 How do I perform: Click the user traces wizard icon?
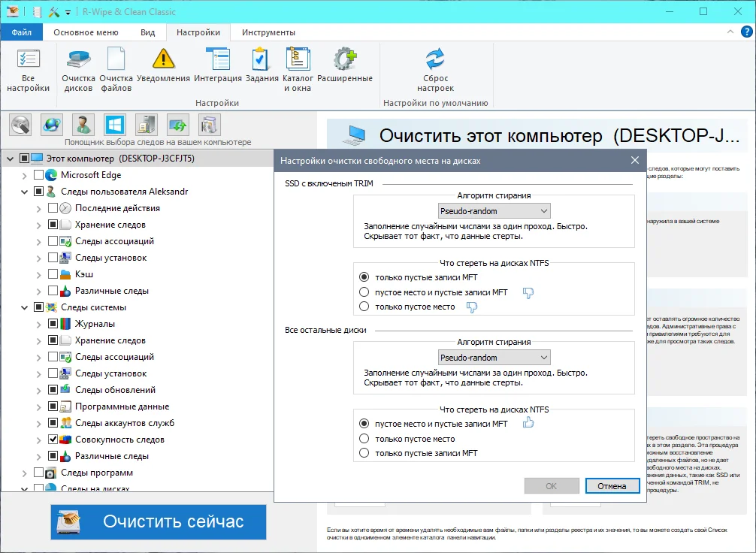coord(83,125)
